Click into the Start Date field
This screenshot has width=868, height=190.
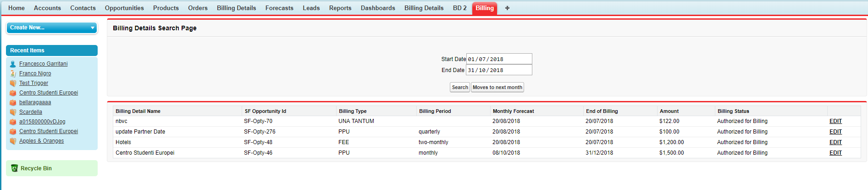(499, 59)
